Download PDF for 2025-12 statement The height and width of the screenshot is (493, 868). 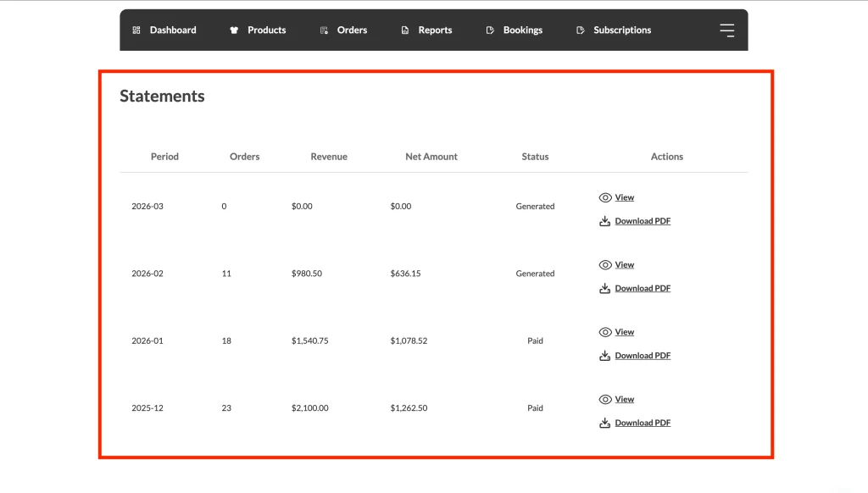(x=643, y=423)
